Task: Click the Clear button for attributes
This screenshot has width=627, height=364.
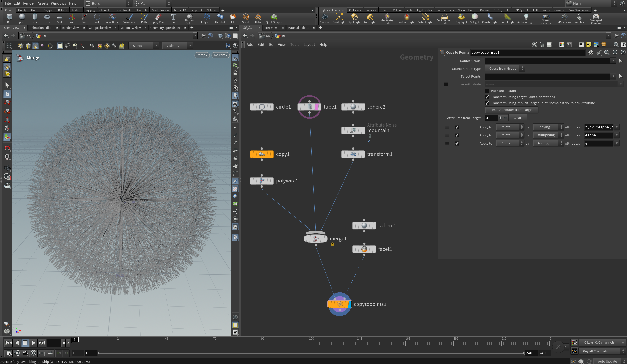Action: [x=517, y=118]
